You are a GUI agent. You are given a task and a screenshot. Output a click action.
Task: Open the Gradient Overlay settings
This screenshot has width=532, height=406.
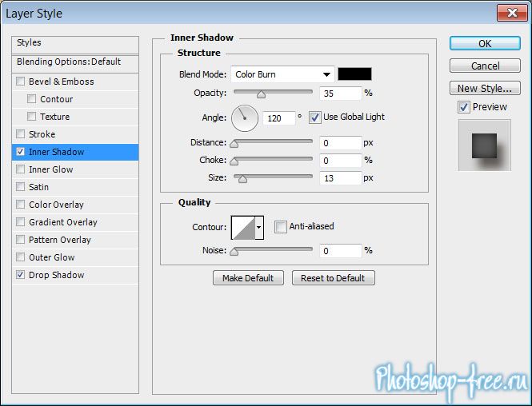tap(62, 222)
